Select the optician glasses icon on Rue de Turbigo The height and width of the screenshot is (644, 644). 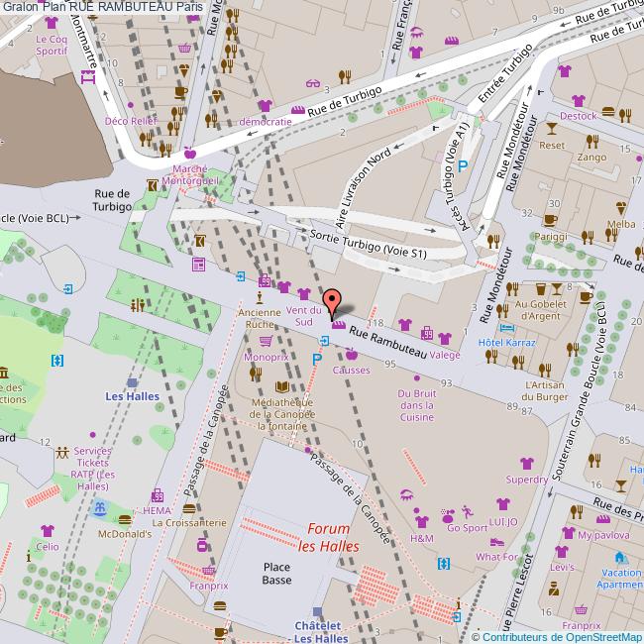[313, 83]
